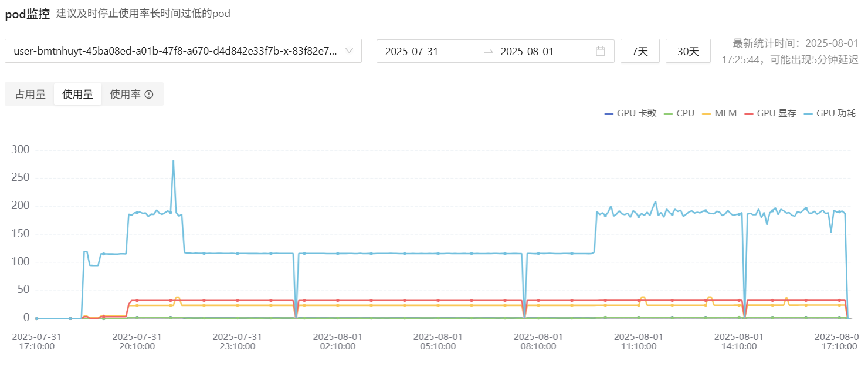Expand pod list using chevron arrow
This screenshot has width=868, height=367.
350,51
